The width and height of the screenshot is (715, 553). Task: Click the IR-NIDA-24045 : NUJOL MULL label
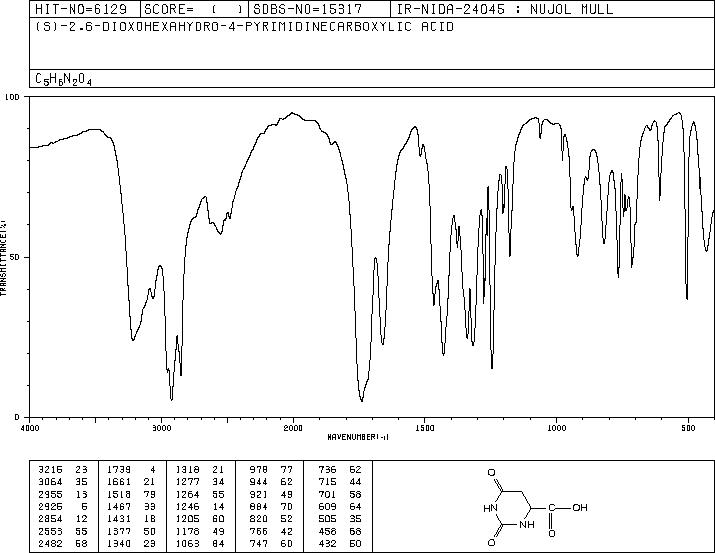[x=505, y=9]
